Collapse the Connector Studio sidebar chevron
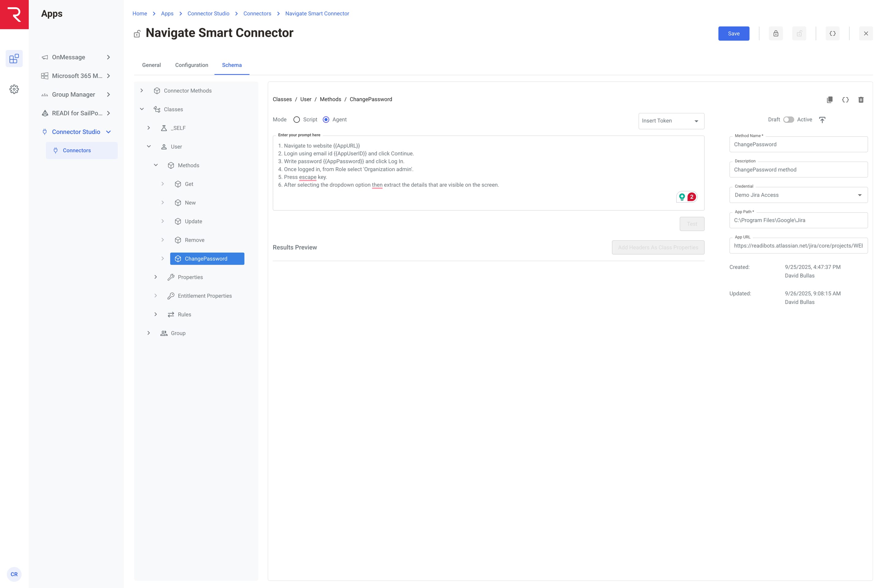The width and height of the screenshot is (882, 588). [108, 132]
